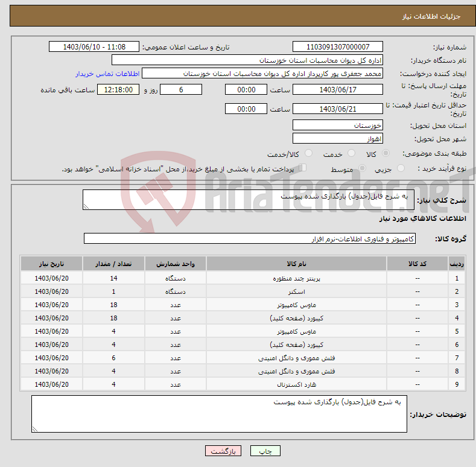The width and height of the screenshot is (476, 467).
Task: Click the کد کالا column header
Action: [417, 264]
